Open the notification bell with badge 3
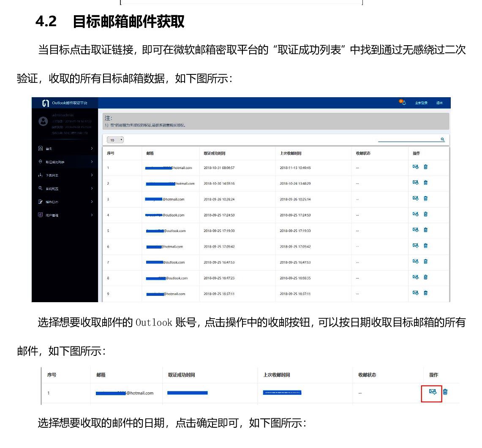482x448 pixels. 403,102
